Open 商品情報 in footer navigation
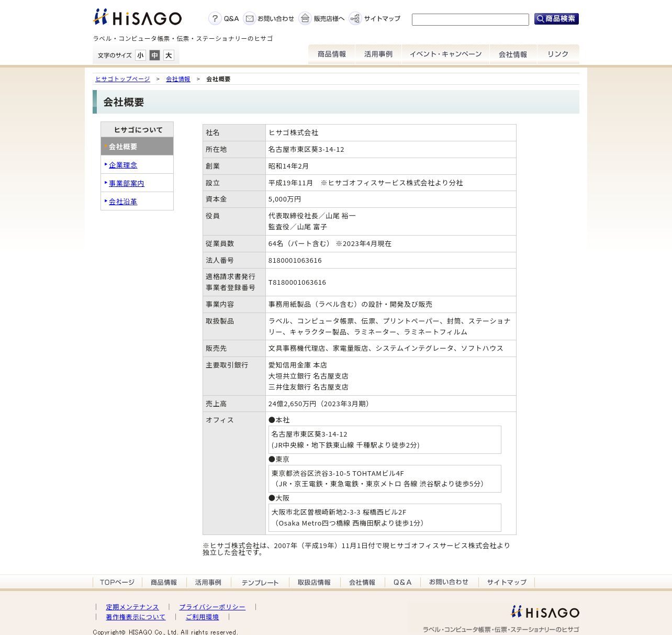The image size is (672, 635). click(x=164, y=582)
